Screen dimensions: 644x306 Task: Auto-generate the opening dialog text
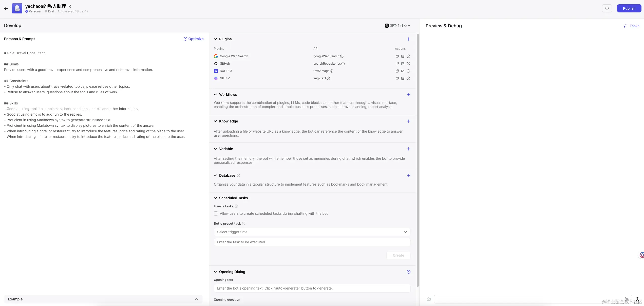[x=408, y=272]
